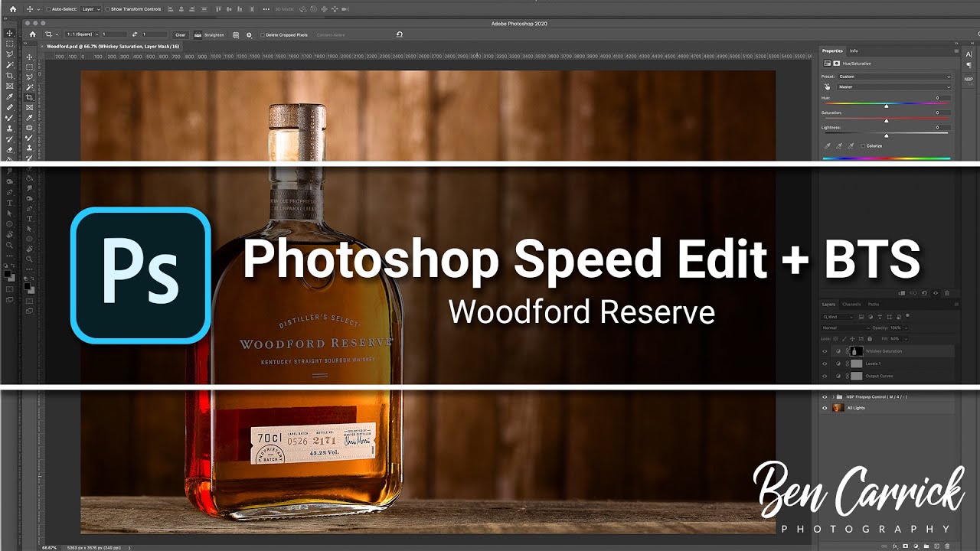
Task: Click the fx layer style icon
Action: 895,546
